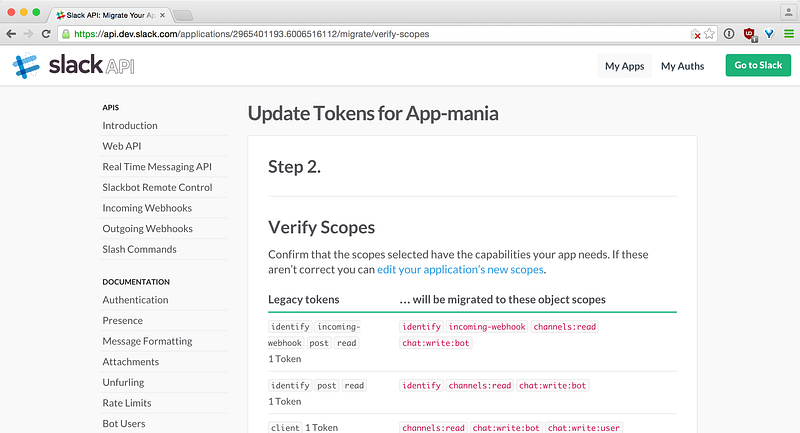Open Bot Users documentation link
Viewport: 800px width, 433px height.
click(x=123, y=423)
